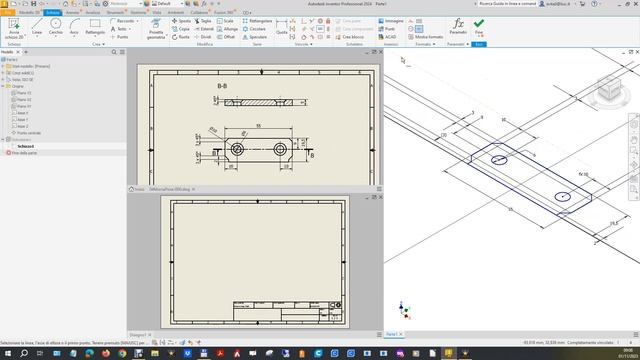Select the Raccordo fillet tool
This screenshot has height=360, width=640.
122,21
